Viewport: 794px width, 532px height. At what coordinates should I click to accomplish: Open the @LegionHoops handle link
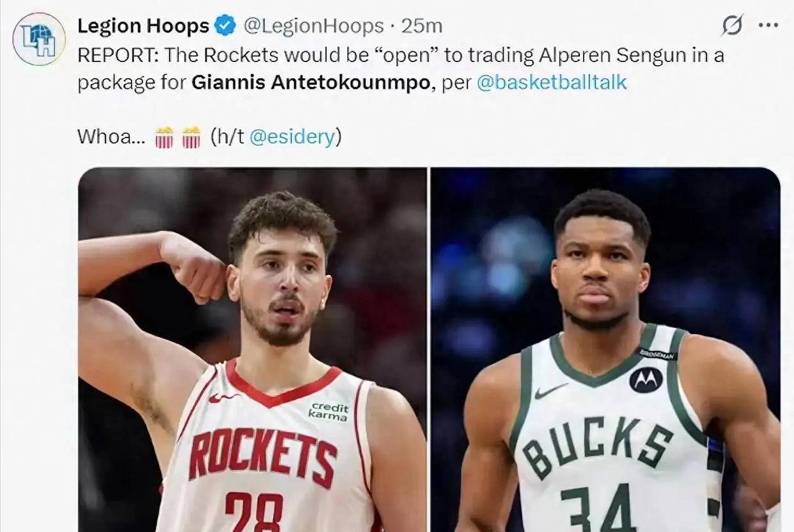click(313, 26)
